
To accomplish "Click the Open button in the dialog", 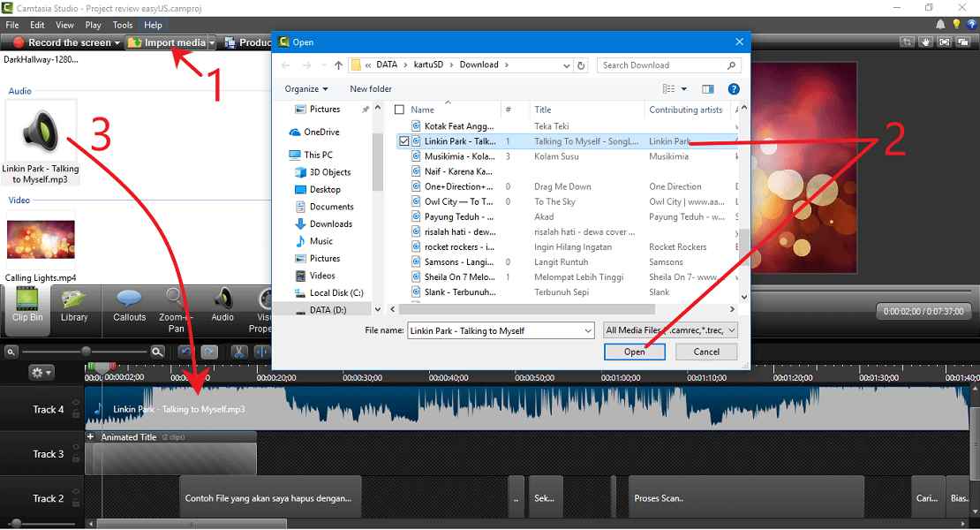I will [x=635, y=352].
